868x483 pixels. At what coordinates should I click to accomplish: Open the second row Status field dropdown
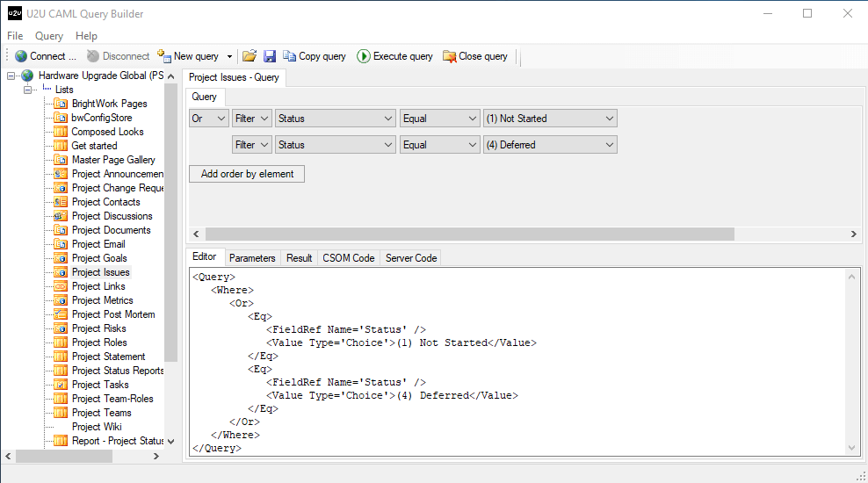coord(335,145)
